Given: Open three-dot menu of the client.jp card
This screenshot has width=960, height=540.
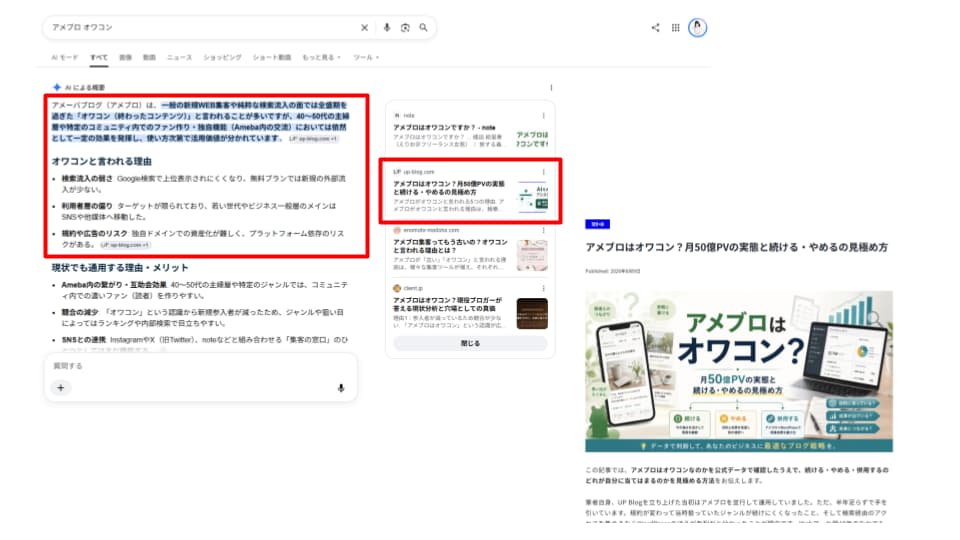Looking at the screenshot, I should pos(543,288).
